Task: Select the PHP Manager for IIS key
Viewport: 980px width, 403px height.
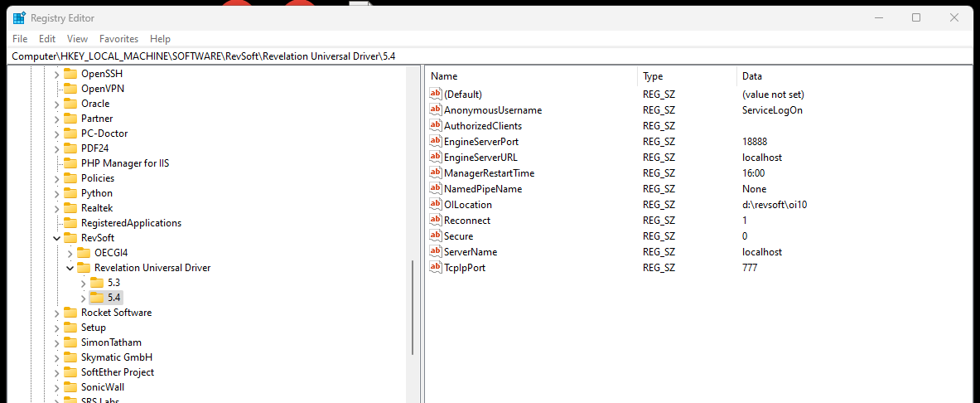Action: (x=125, y=163)
